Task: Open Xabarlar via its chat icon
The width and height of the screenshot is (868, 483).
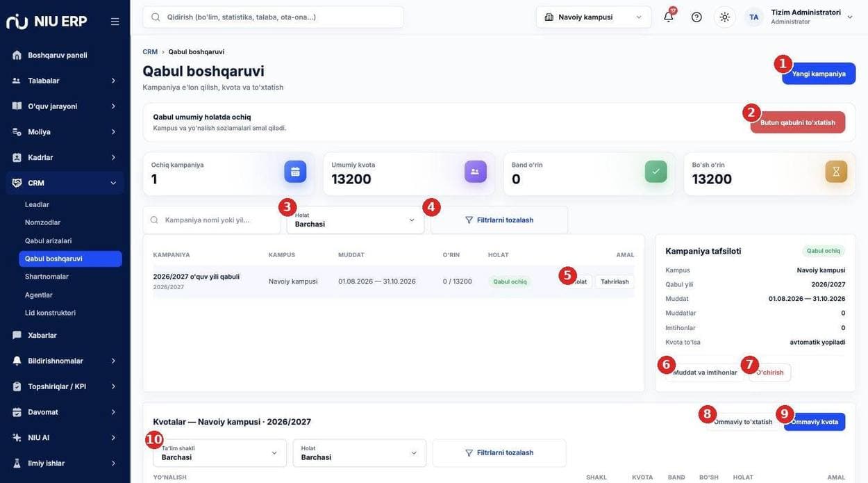Action: pyautogui.click(x=17, y=335)
